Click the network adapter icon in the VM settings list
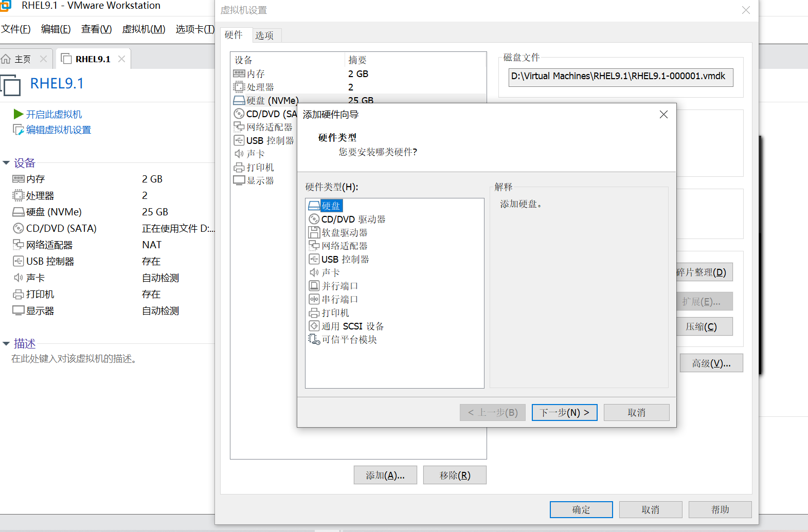The image size is (808, 532). pyautogui.click(x=239, y=127)
